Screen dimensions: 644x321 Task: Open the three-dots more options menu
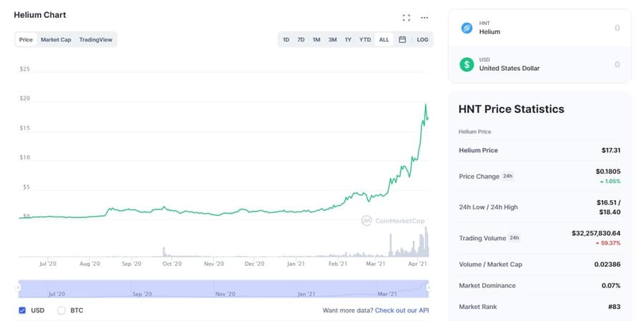[x=424, y=17]
